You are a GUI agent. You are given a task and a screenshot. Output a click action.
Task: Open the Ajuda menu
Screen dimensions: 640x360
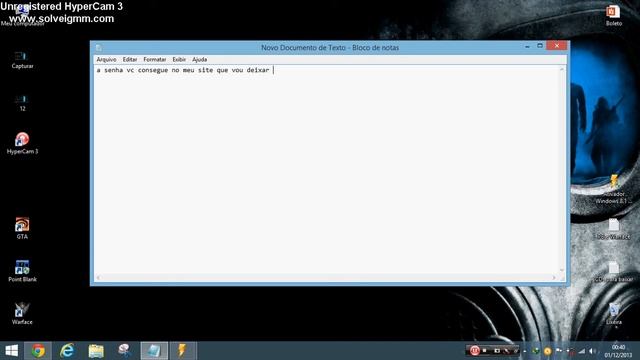coord(200,60)
